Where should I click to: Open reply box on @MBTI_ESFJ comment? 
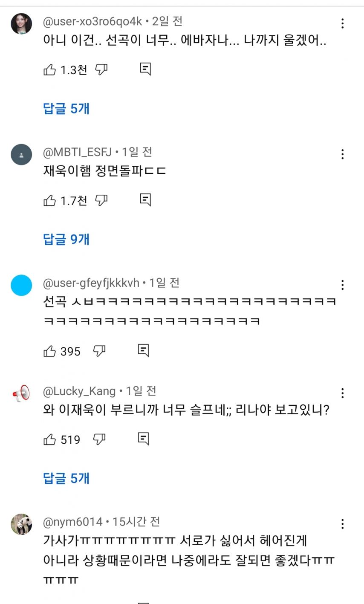click(x=145, y=199)
